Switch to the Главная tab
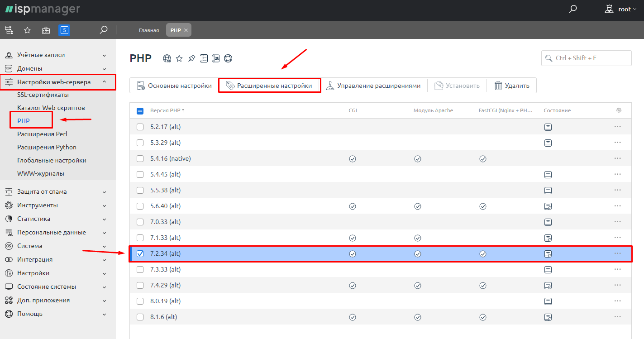644x339 pixels. [x=149, y=30]
